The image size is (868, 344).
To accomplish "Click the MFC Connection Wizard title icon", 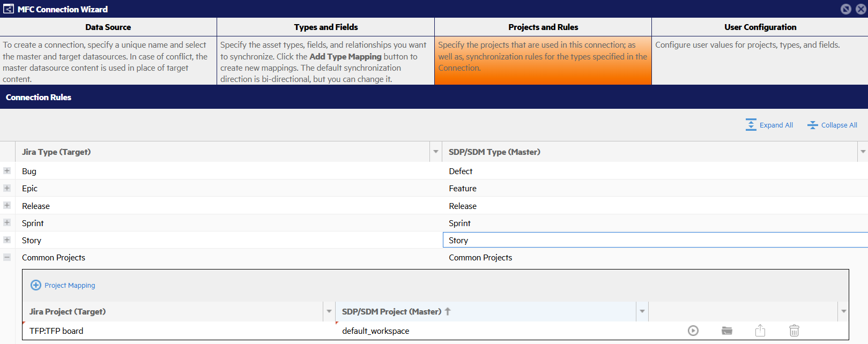I will pyautogui.click(x=9, y=9).
